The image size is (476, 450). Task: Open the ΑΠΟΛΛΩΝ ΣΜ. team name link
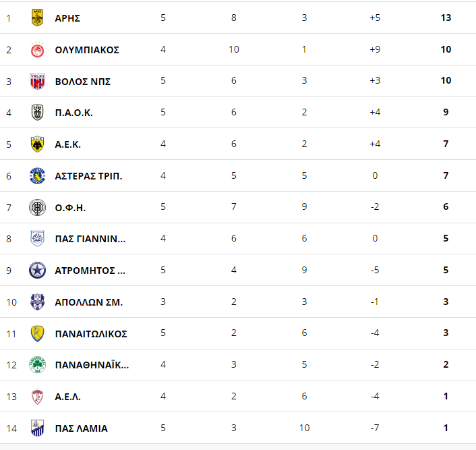click(x=88, y=302)
